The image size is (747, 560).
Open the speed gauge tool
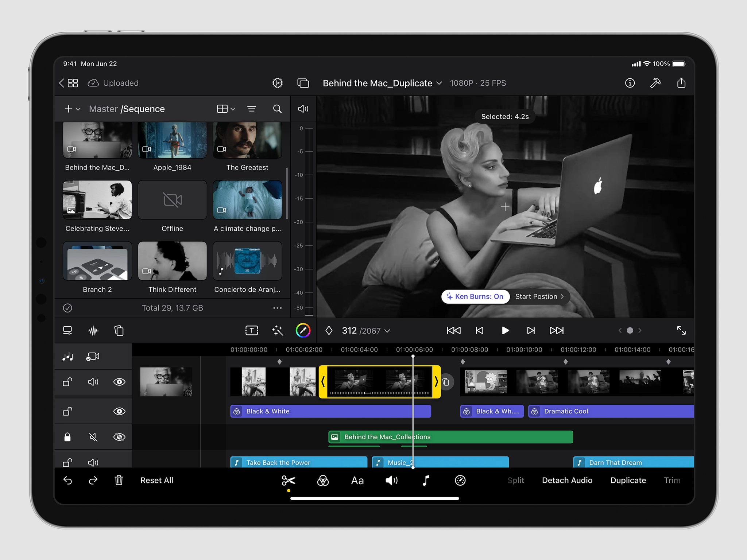click(460, 481)
